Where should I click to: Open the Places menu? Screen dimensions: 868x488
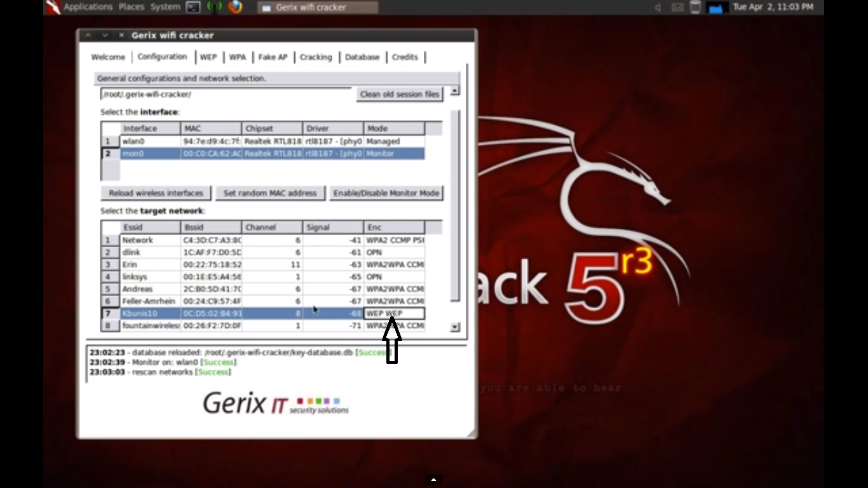coord(132,7)
